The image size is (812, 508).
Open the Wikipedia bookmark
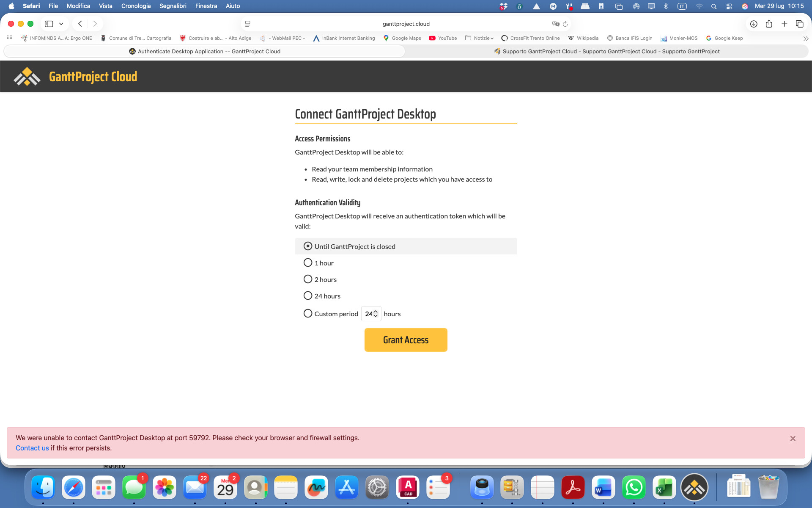(x=583, y=38)
